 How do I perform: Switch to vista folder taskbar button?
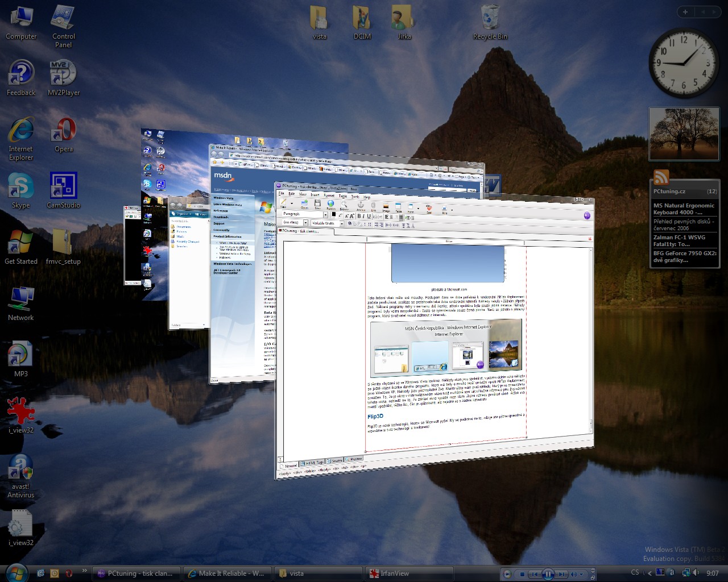point(318,573)
